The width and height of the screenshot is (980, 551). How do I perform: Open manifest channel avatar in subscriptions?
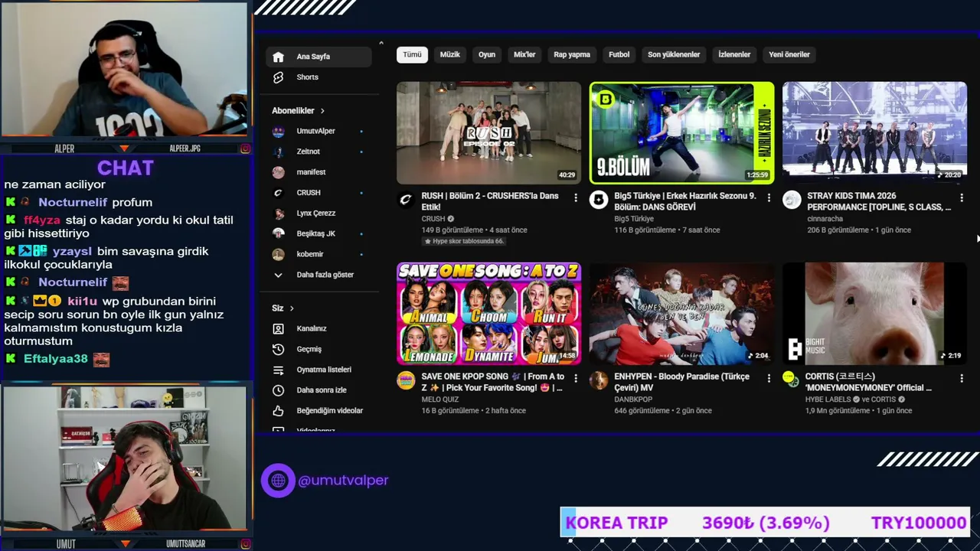click(x=279, y=172)
